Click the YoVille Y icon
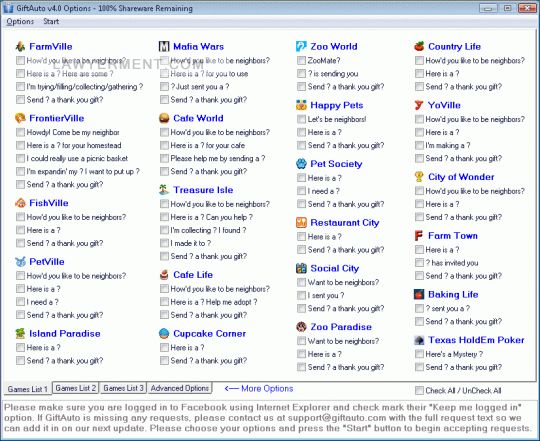540x441 pixels. coord(419,105)
